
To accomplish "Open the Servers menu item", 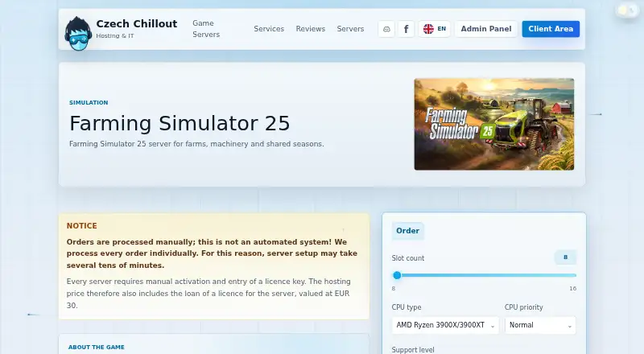I will pos(350,29).
